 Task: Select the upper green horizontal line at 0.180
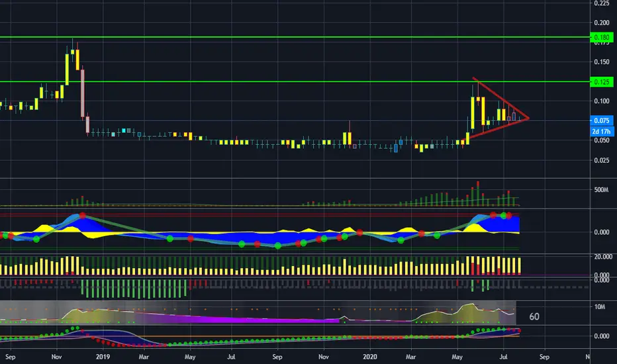pos(295,37)
